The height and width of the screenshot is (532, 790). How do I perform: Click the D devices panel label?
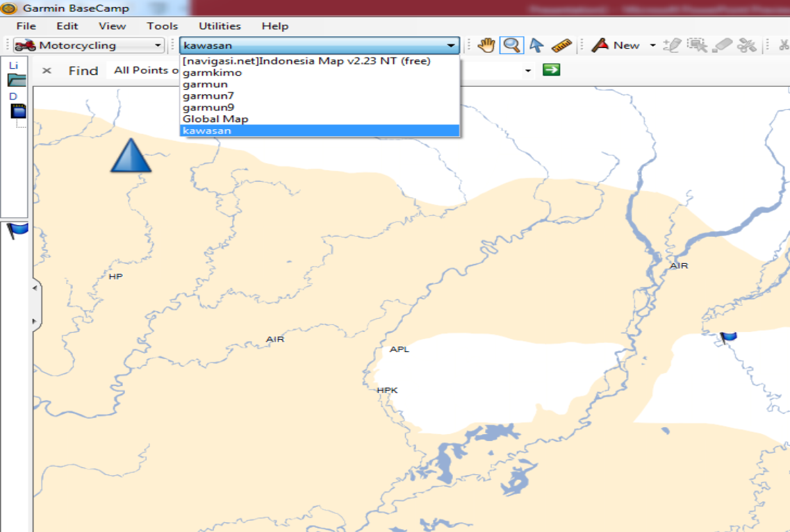click(x=13, y=97)
